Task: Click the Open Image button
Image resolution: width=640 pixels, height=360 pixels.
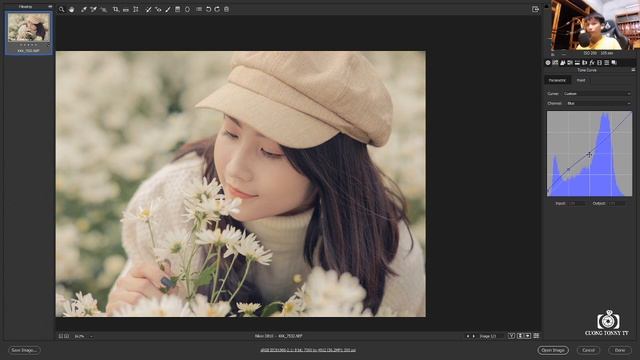Action: click(x=553, y=350)
